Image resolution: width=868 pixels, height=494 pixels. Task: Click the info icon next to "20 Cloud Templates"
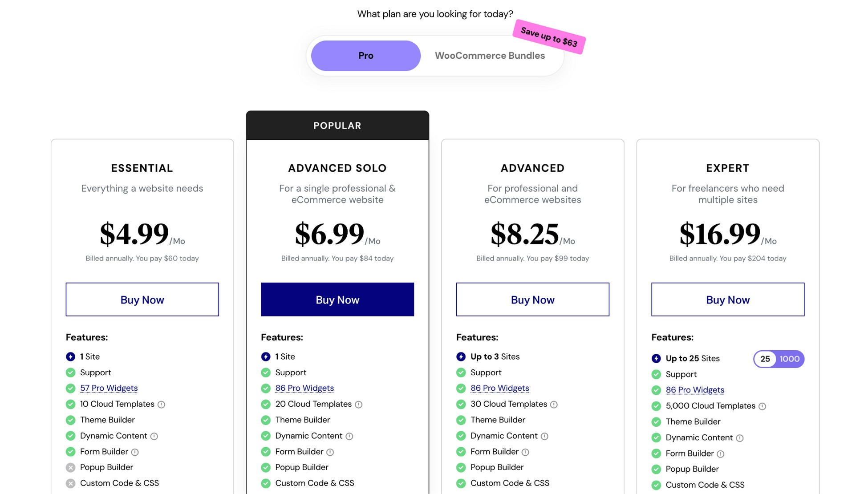click(359, 404)
